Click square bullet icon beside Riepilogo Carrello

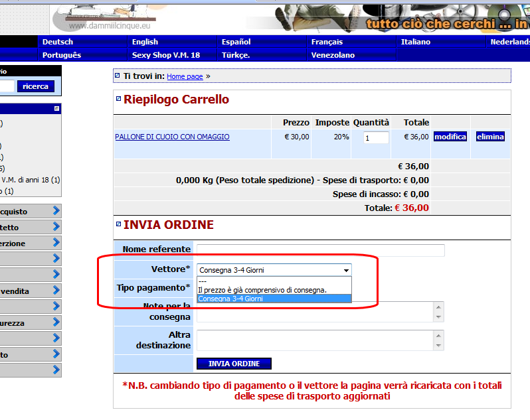click(118, 99)
